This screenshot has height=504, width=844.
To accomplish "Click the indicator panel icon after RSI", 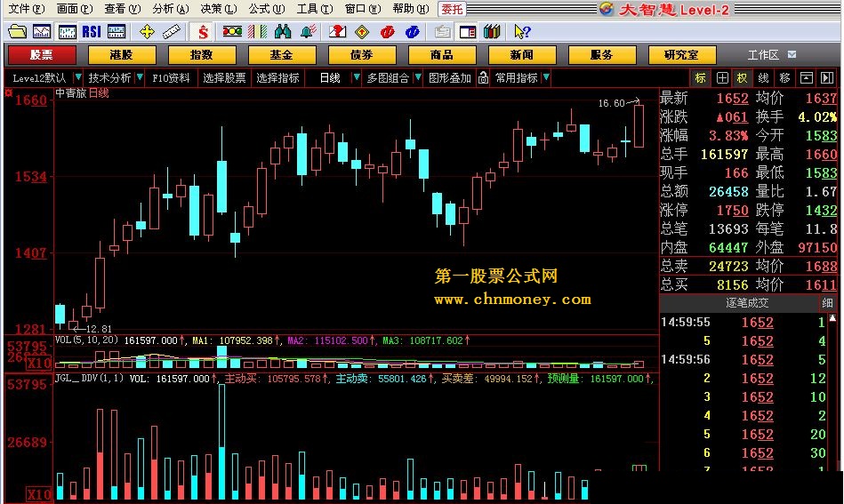I will coord(117,32).
